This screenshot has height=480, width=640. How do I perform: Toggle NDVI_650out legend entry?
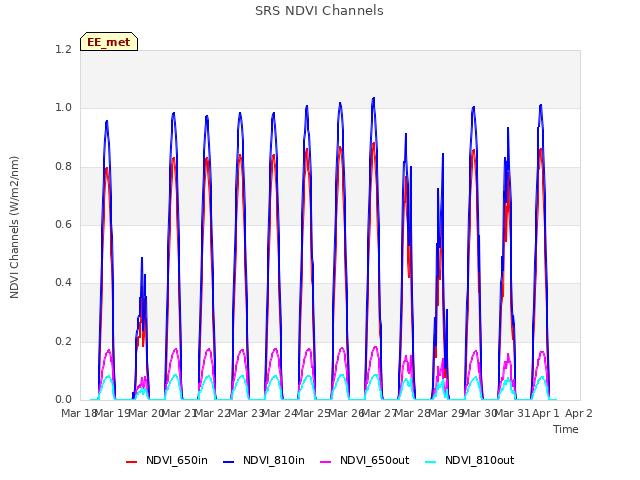pos(364,460)
